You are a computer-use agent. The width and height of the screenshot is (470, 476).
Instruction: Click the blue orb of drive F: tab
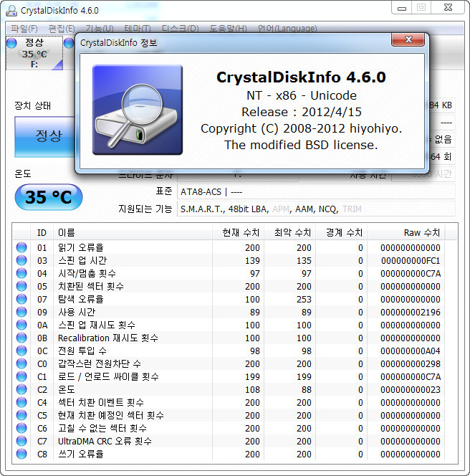(12, 43)
